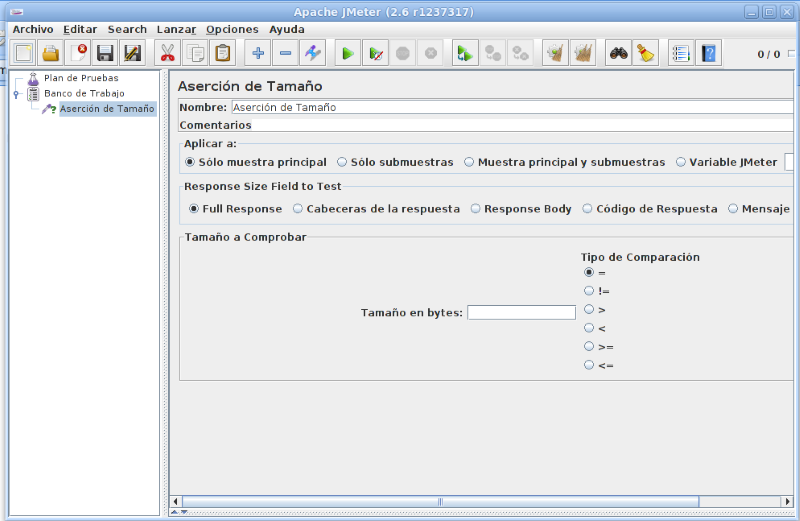Click the Copy toolbar icon
The image size is (800, 521).
click(x=195, y=53)
